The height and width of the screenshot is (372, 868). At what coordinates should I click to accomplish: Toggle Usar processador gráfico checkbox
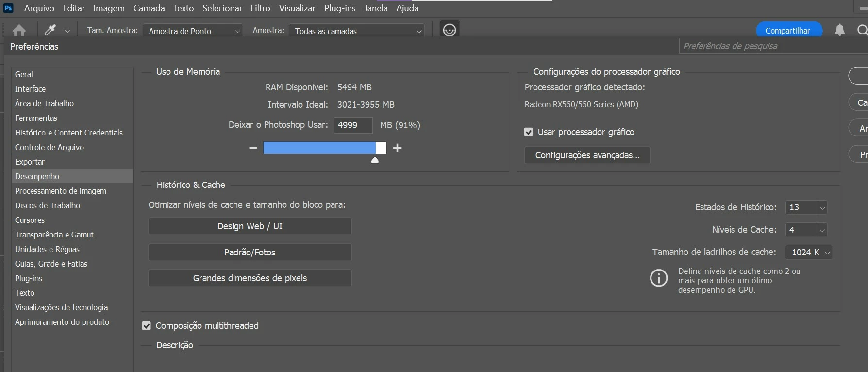point(529,132)
